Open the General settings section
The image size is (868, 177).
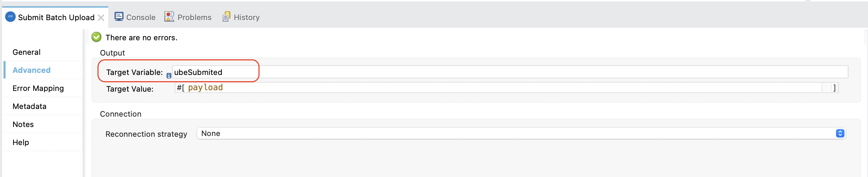pyautogui.click(x=26, y=52)
